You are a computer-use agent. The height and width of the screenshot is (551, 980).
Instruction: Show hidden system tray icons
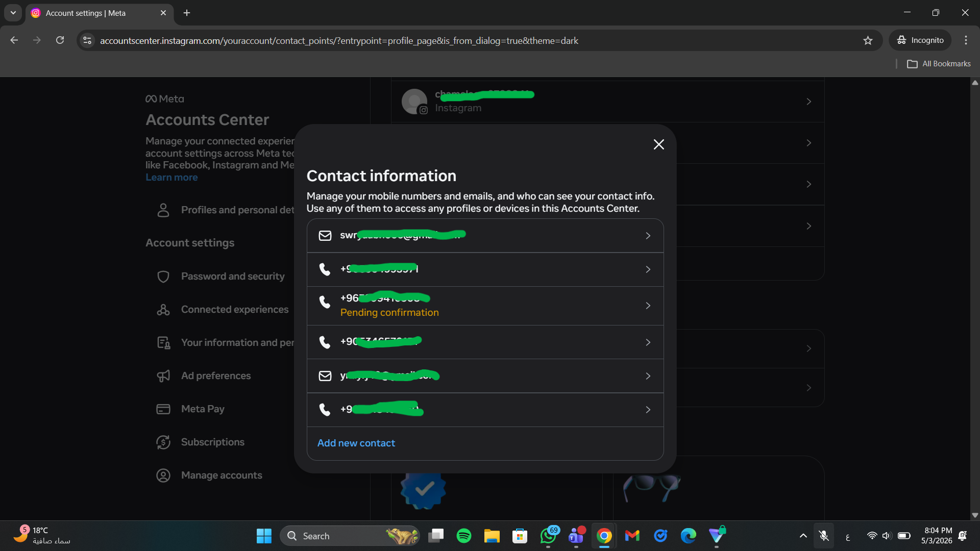point(803,536)
